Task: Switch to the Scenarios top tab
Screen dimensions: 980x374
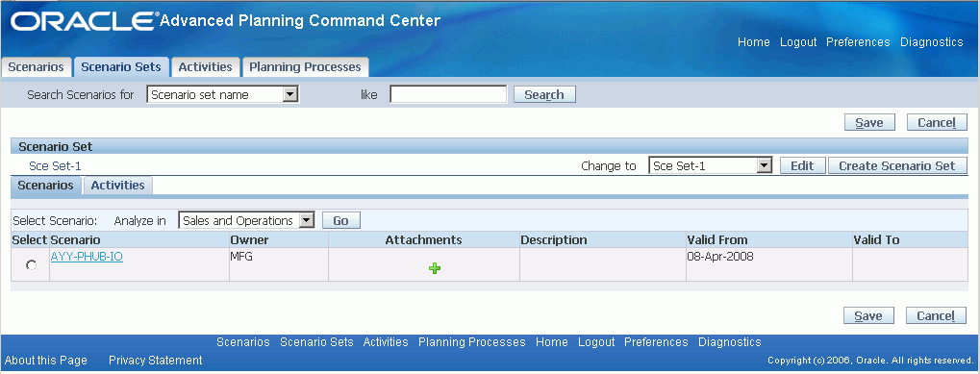Action: coord(37,66)
